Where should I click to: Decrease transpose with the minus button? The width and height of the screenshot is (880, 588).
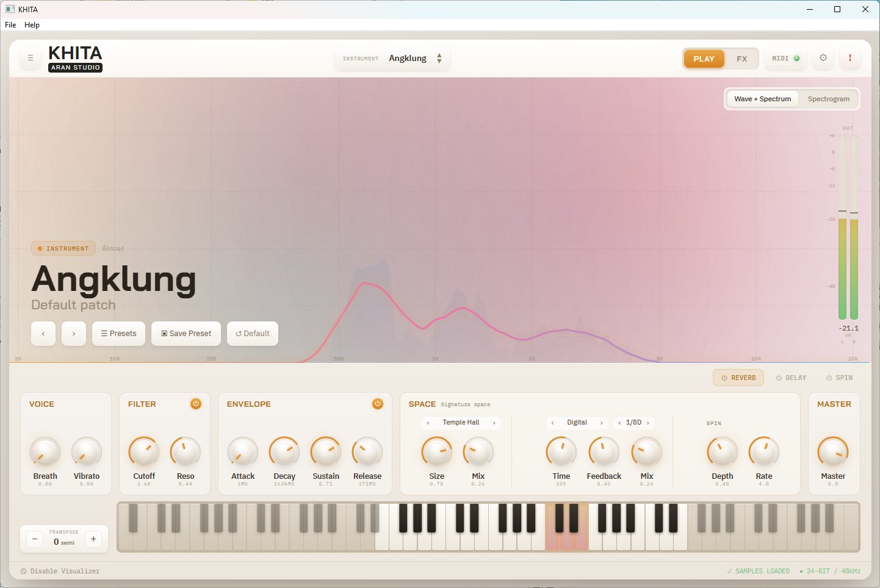[x=35, y=539]
